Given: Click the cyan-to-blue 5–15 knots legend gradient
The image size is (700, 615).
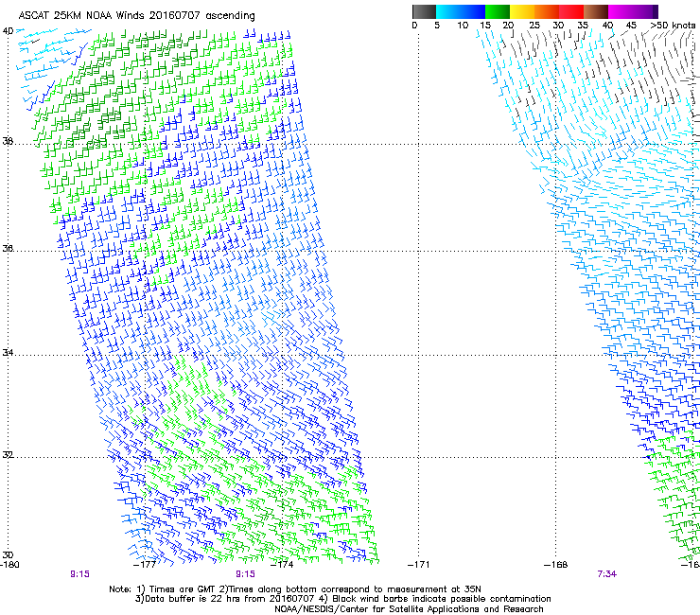Looking at the screenshot, I should (461, 11).
